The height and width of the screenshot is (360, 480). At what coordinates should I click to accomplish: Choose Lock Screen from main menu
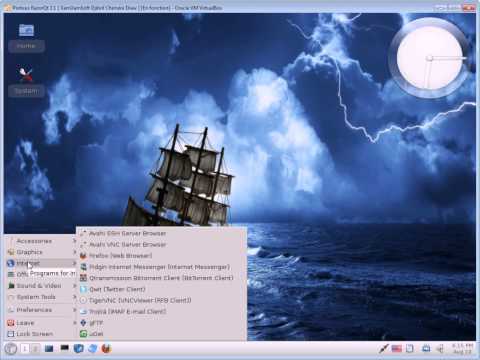coord(41,334)
